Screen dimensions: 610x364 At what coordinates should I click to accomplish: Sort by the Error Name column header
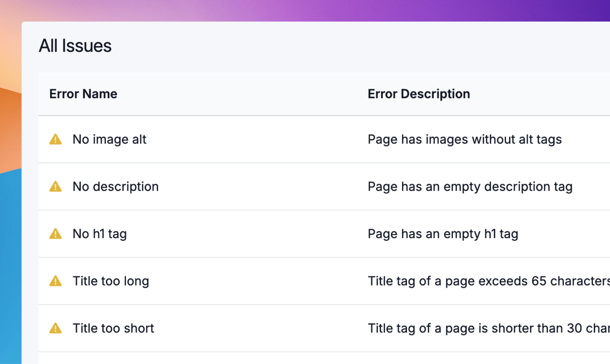pyautogui.click(x=83, y=94)
